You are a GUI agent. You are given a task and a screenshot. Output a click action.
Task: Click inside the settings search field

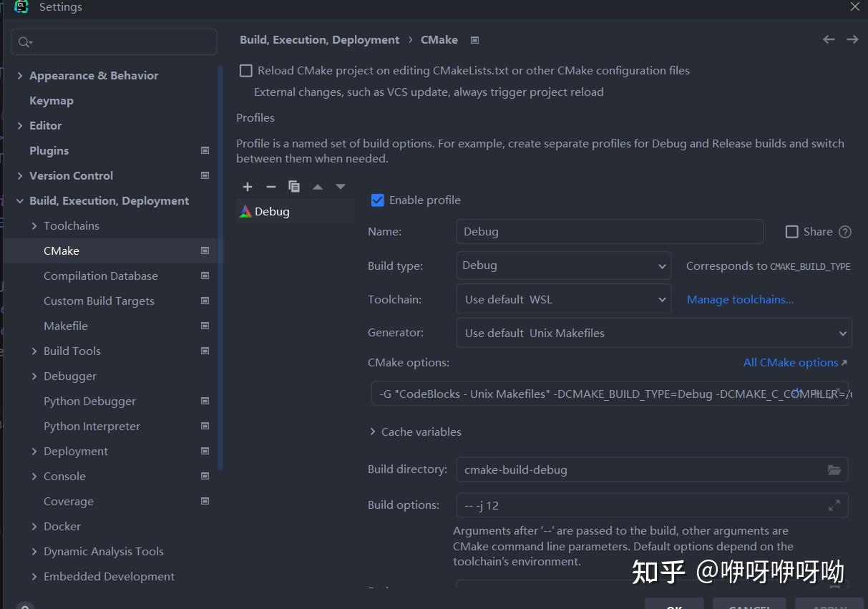[114, 42]
